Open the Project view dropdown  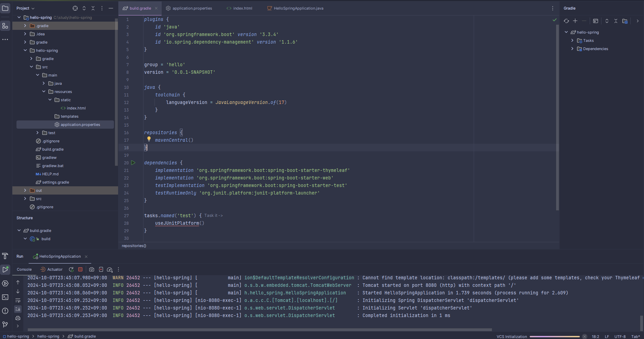tap(25, 8)
